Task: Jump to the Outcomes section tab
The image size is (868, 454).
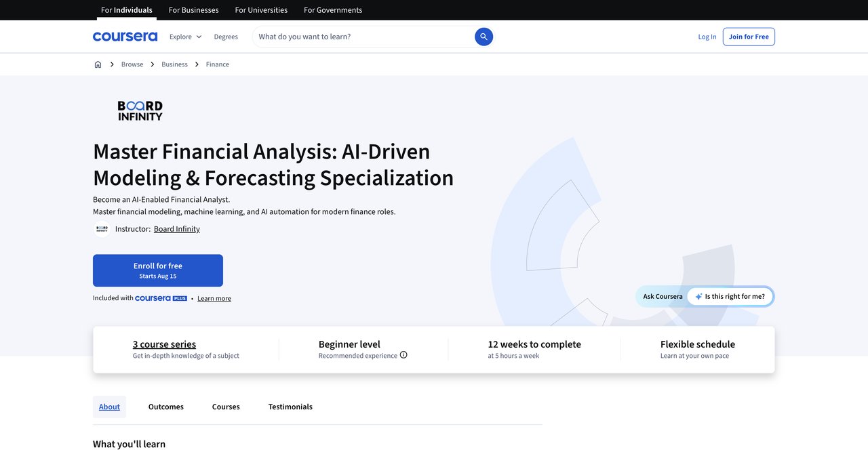Action: pos(166,407)
